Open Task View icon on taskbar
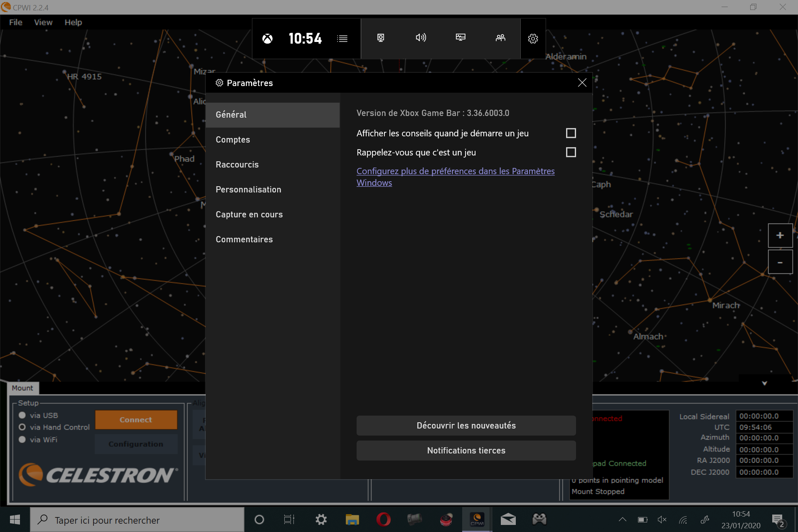798x532 pixels. (x=289, y=520)
